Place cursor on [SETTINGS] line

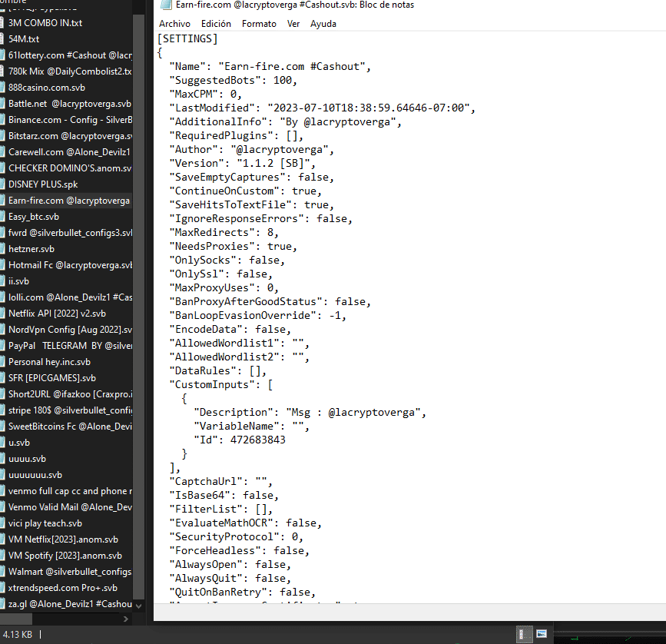[x=187, y=38]
